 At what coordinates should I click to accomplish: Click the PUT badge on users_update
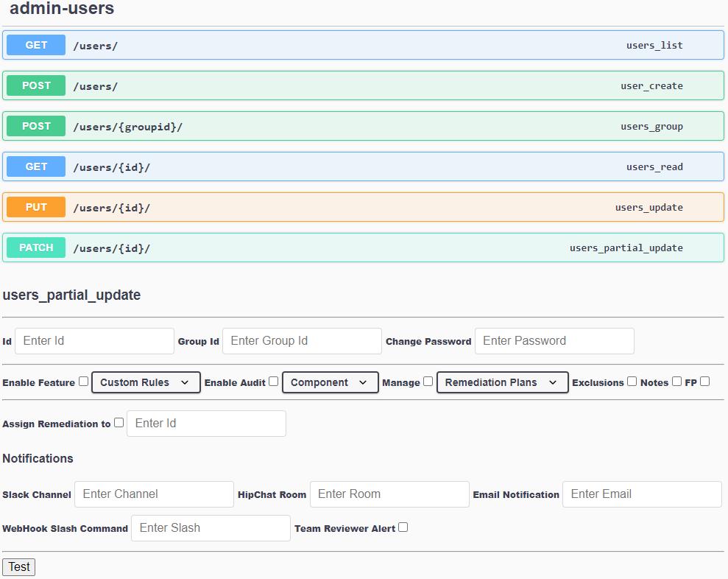click(35, 207)
